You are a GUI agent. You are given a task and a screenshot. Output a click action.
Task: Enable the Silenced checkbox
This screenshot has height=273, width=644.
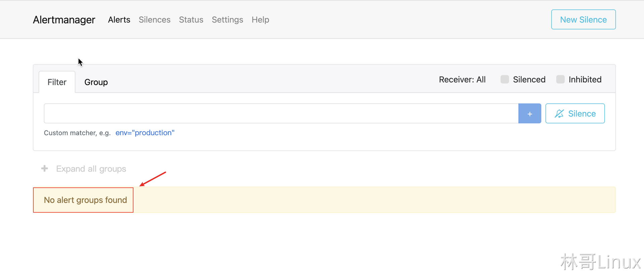pyautogui.click(x=504, y=79)
